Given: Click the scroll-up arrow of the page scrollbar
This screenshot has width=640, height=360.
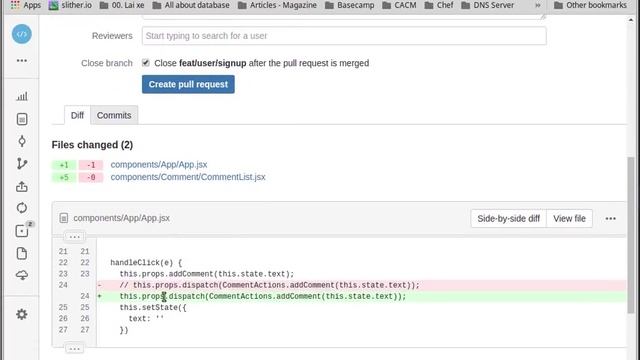Looking at the screenshot, I should point(631,20).
